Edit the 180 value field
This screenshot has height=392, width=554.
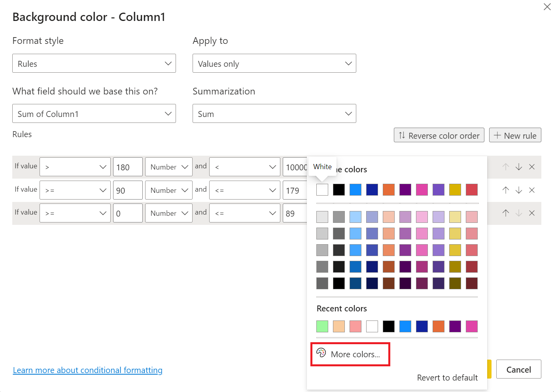click(128, 167)
